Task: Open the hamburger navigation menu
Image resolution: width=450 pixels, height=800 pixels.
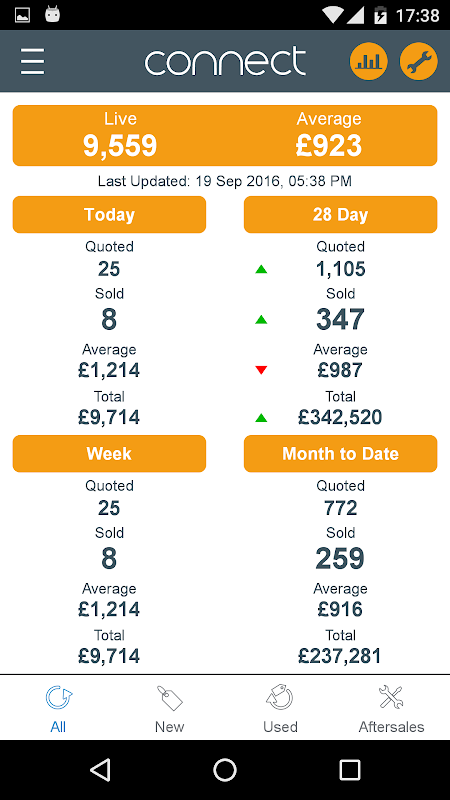Action: coord(33,62)
